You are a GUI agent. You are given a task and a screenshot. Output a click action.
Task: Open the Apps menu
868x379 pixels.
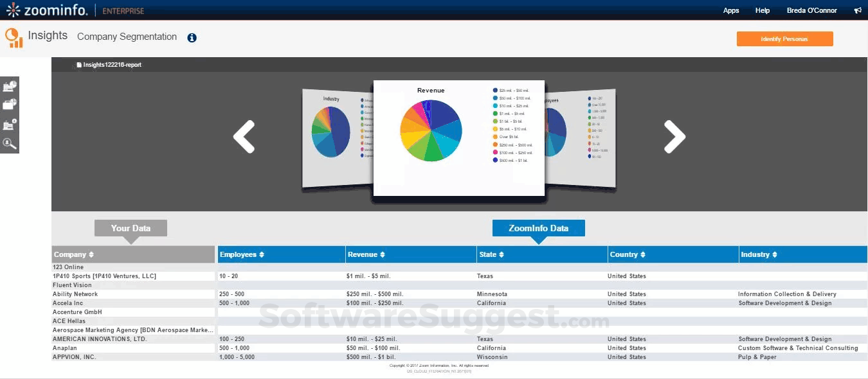(x=731, y=10)
